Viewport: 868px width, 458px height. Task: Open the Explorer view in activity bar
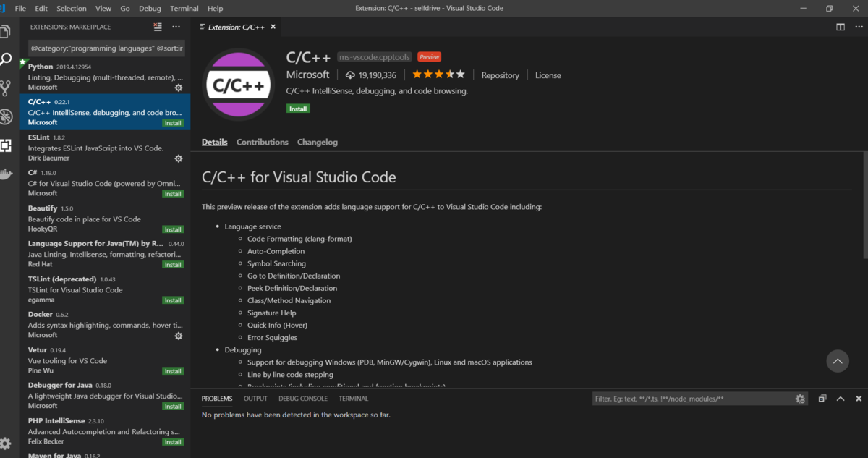point(5,32)
